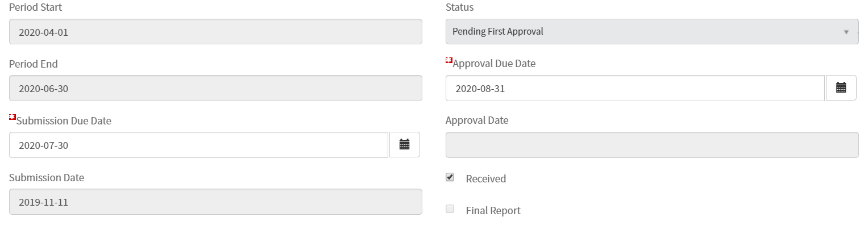Click the Submission Due Date input showing 2020-07-30
Viewport: 868px width, 225px height.
coord(199,145)
